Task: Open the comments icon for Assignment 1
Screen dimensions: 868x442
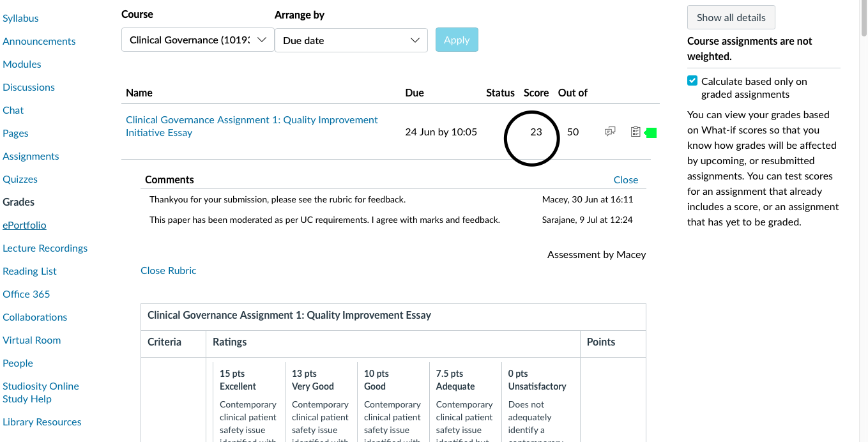Action: point(610,132)
